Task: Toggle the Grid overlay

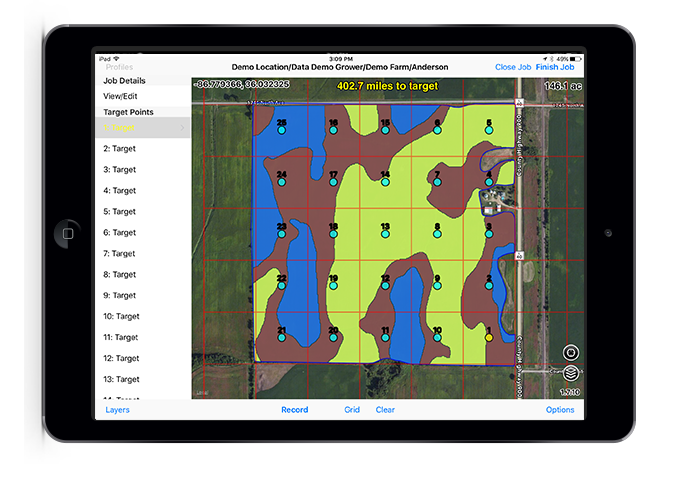Action: (352, 410)
